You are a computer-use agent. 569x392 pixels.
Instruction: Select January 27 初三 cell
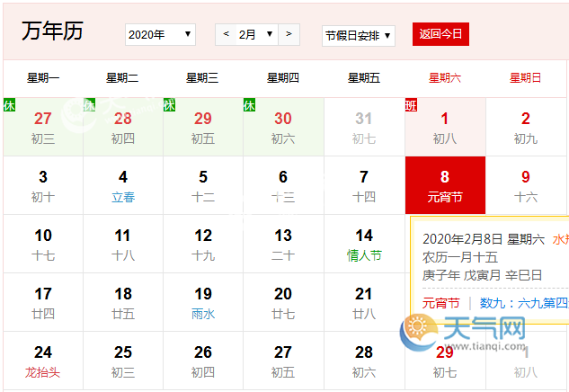pyautogui.click(x=43, y=127)
